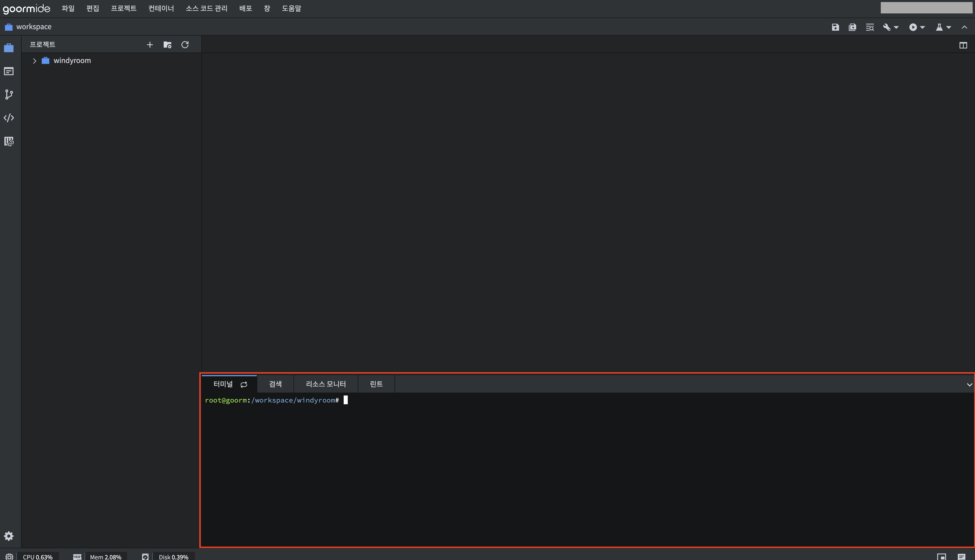Click the terminal reload icon

pos(244,385)
